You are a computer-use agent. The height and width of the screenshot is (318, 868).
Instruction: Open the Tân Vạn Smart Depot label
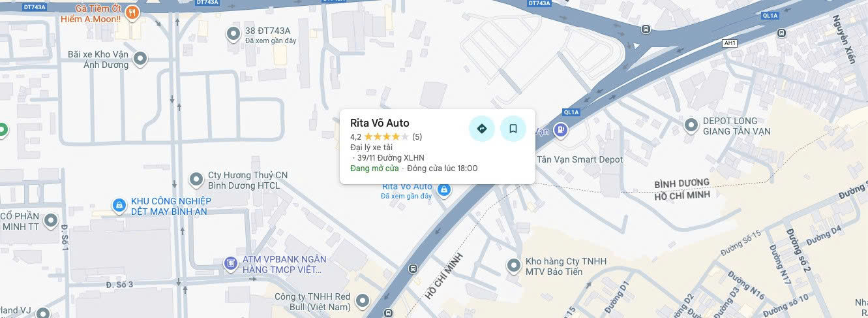point(580,159)
